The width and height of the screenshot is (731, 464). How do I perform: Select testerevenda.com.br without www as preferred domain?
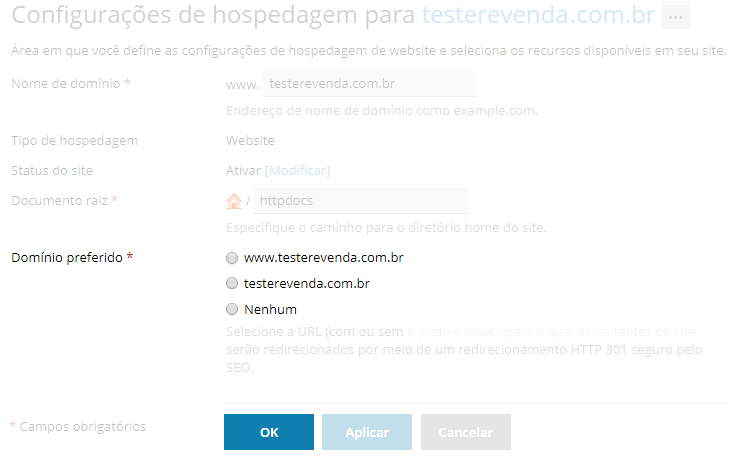[x=232, y=284]
